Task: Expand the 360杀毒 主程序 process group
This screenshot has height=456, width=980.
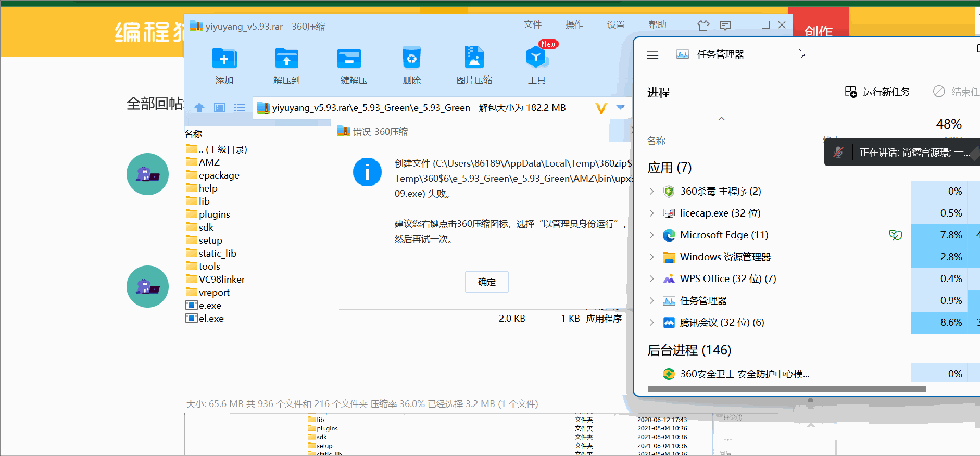Action: tap(651, 192)
